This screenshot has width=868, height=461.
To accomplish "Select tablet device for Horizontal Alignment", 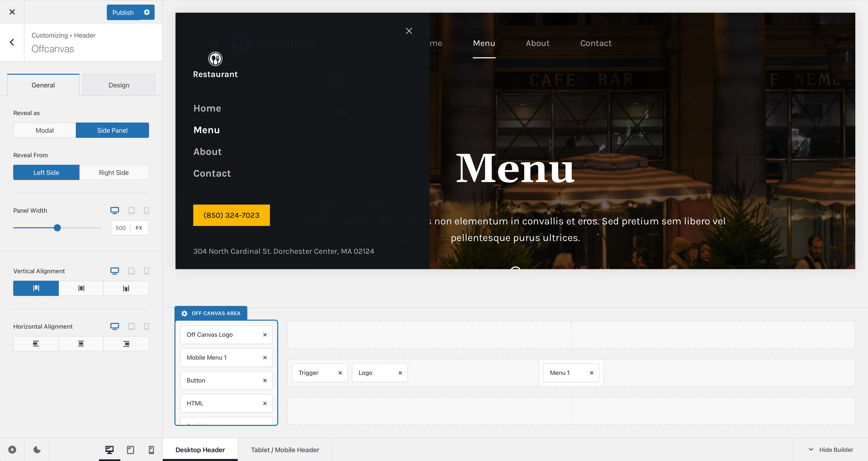I will (x=131, y=326).
